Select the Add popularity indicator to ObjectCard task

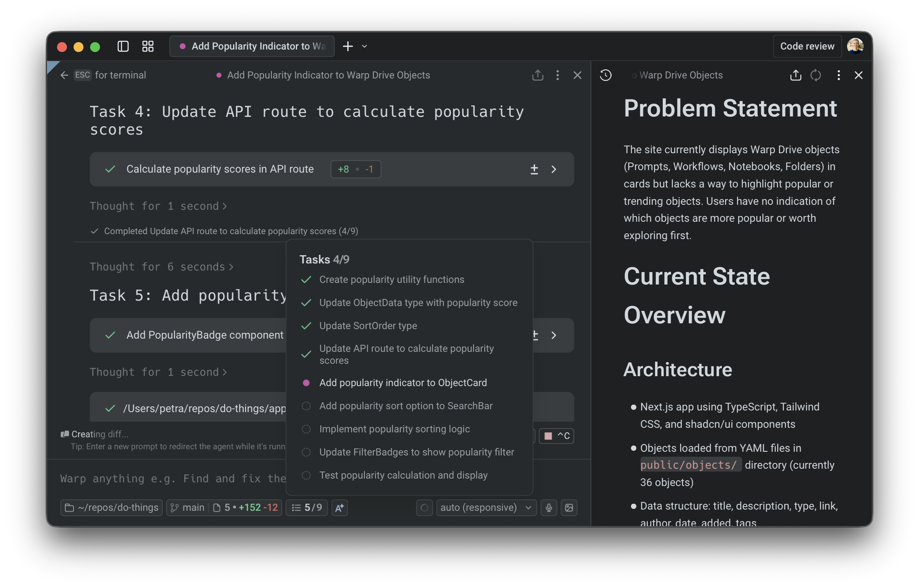tap(403, 383)
